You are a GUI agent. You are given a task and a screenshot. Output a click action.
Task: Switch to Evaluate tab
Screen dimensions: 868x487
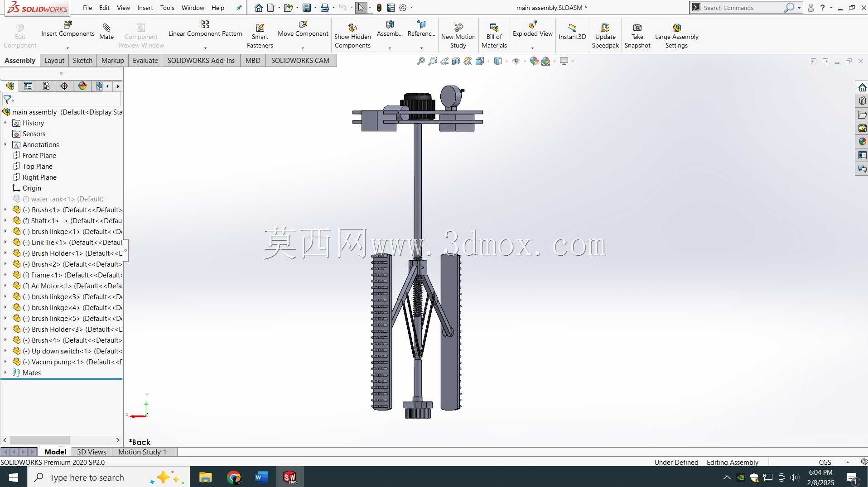[145, 61]
